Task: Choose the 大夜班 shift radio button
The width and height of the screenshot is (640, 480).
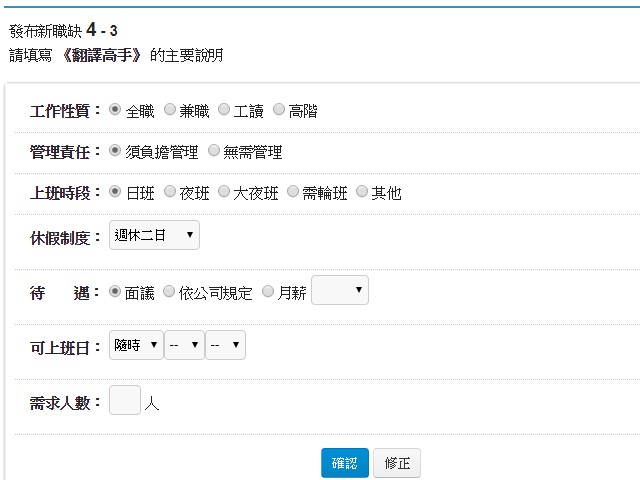Action: click(x=224, y=192)
